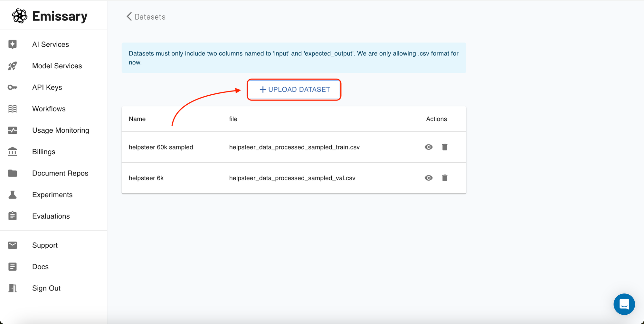Click the Emissary logo icon
This screenshot has height=324, width=644.
click(20, 16)
